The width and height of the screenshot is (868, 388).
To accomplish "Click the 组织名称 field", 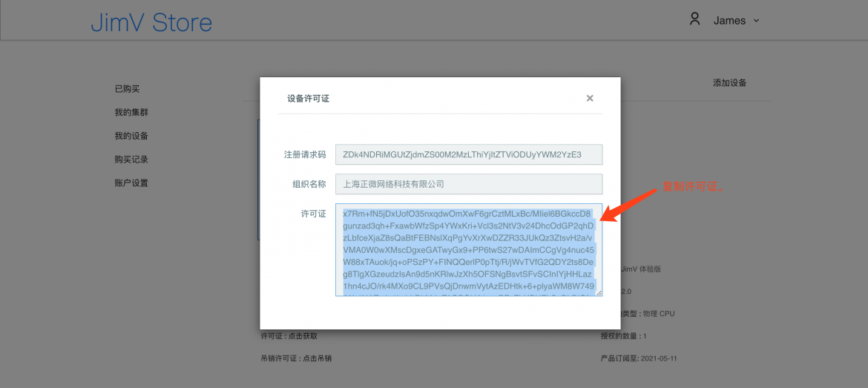I will tap(469, 184).
